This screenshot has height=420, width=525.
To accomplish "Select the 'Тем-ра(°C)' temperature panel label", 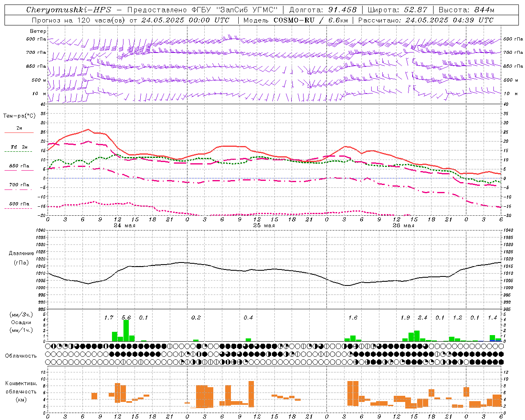I will [19, 116].
